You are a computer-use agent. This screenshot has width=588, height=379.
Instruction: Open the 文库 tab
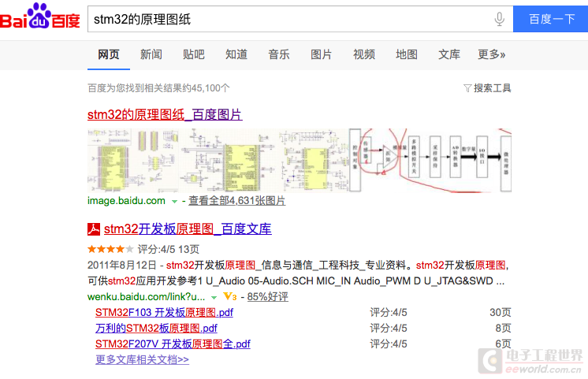tap(448, 54)
